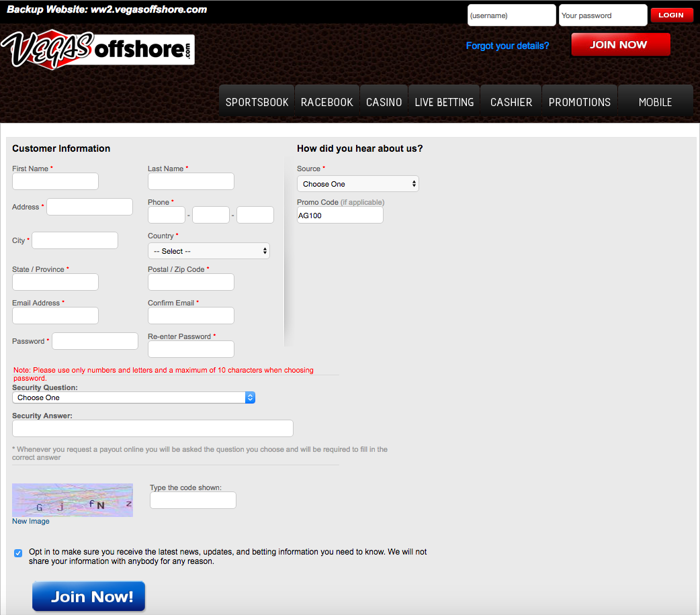
Task: Expand the Security Question dropdown
Action: pyautogui.click(x=134, y=397)
